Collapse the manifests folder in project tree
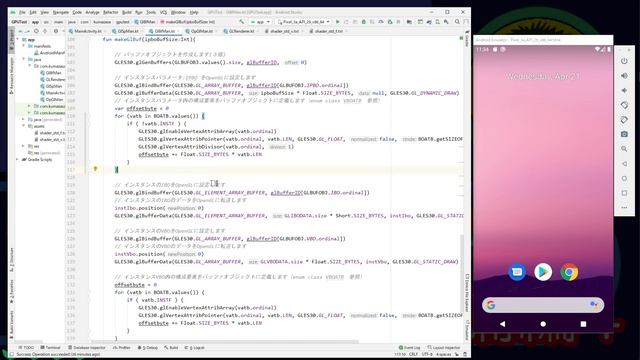Screen dimensions: 640x360 [24, 46]
